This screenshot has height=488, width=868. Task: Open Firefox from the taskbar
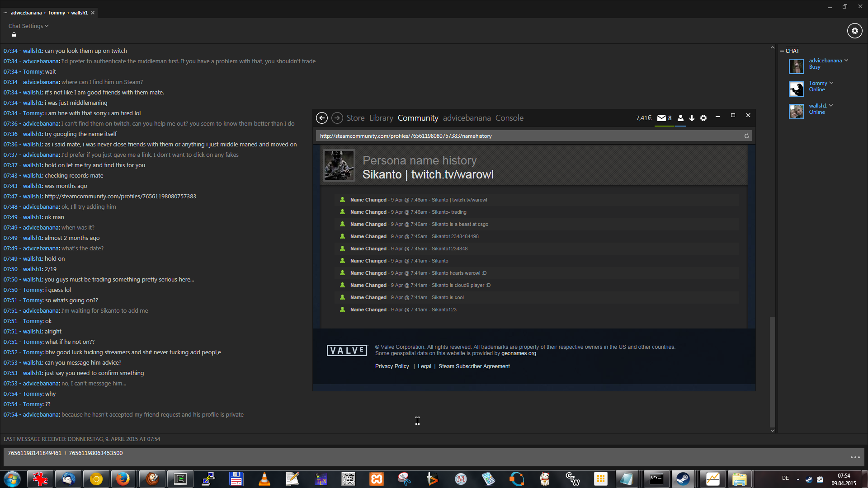pyautogui.click(x=123, y=479)
